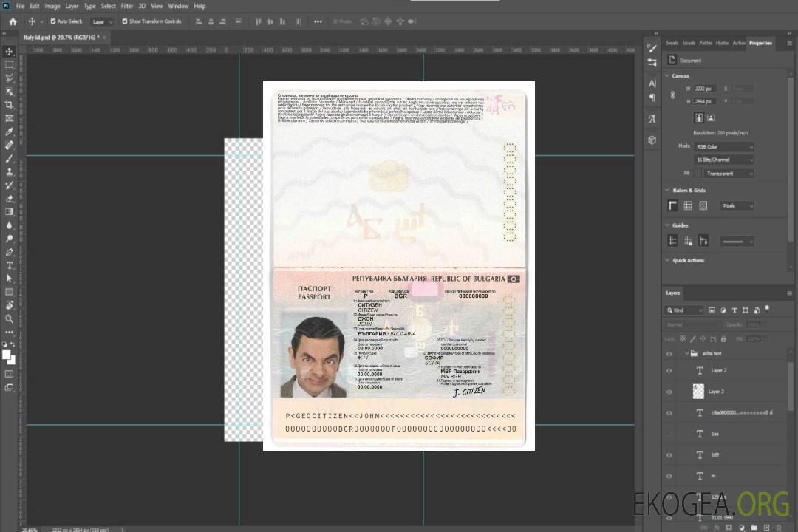The image size is (798, 532).
Task: Open the layer filter Kind dropdown
Action: 684,310
